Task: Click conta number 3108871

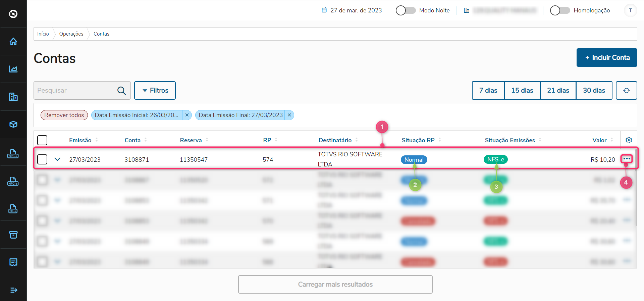Action: (137, 160)
